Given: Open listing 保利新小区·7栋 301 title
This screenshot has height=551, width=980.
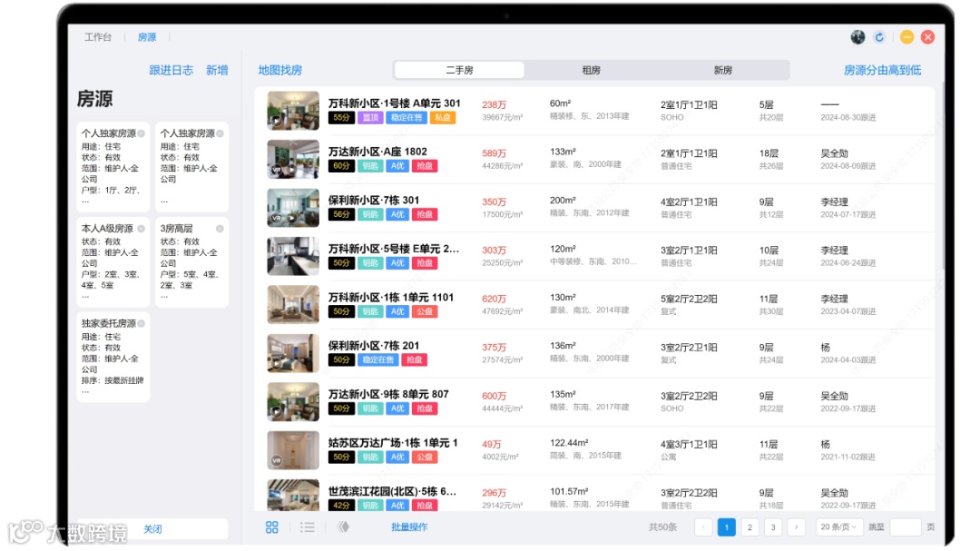Looking at the screenshot, I should 374,200.
